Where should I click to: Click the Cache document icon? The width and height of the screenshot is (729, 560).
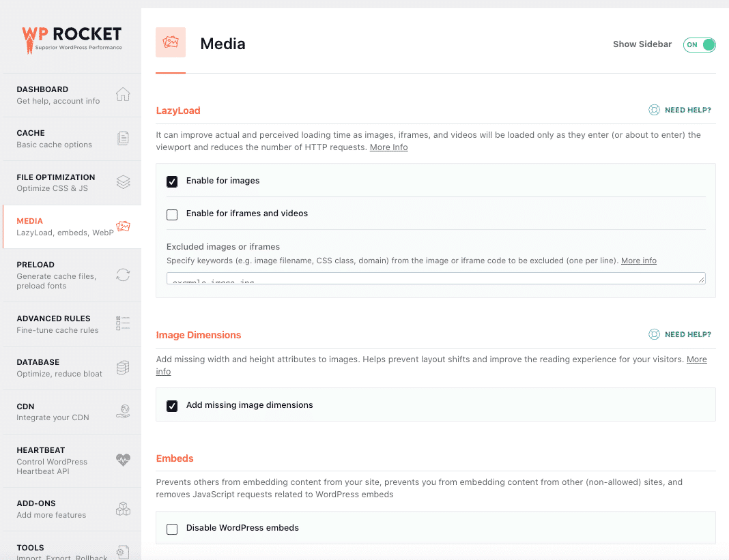tap(123, 138)
